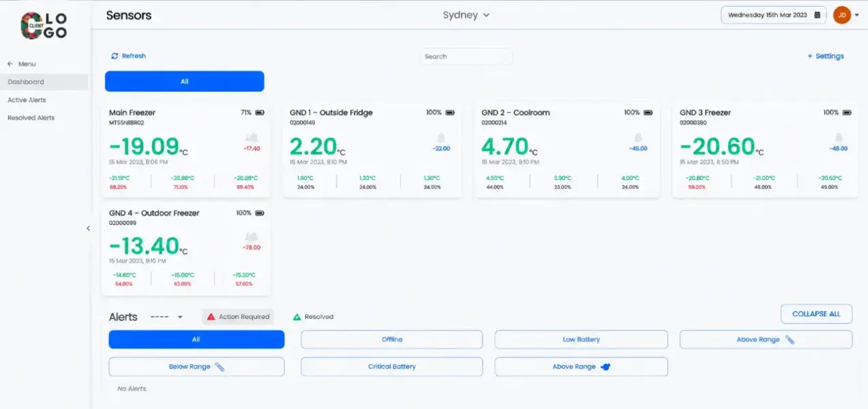Open Active Alerts in the sidebar
The width and height of the screenshot is (868, 409).
(x=27, y=100)
